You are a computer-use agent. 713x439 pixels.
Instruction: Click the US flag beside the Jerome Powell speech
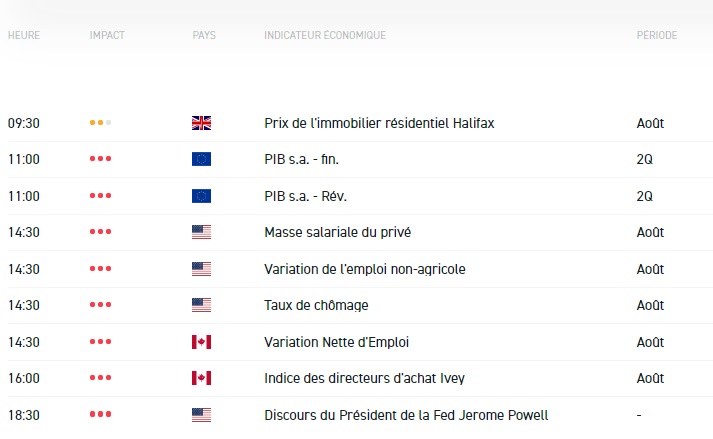point(201,414)
